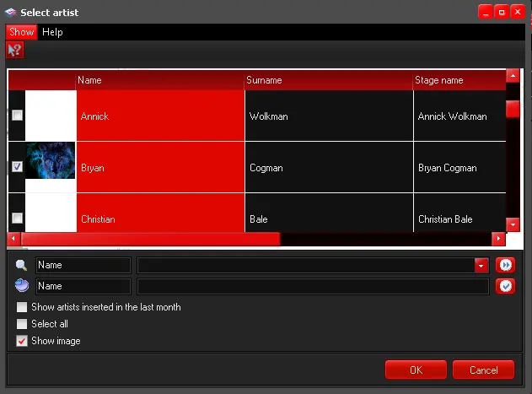
Task: Expand the search value dropdown arrow
Action: pos(481,265)
